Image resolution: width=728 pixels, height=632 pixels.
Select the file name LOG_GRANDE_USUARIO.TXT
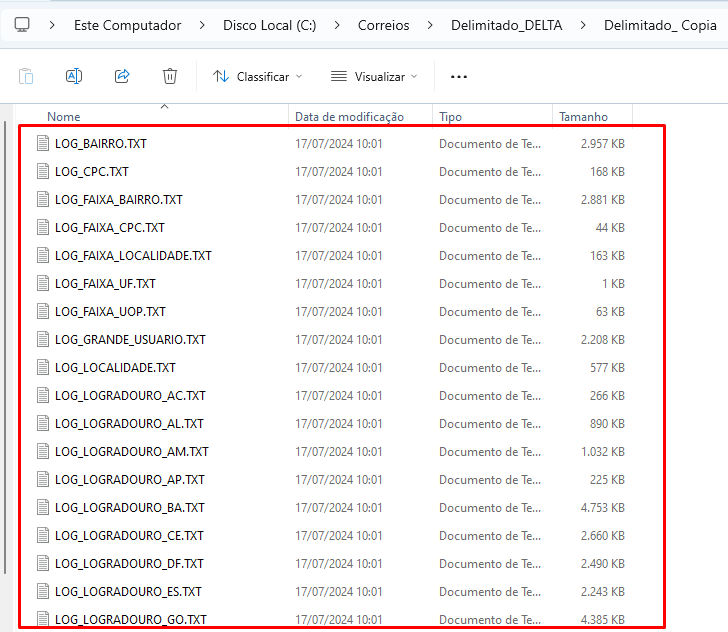(130, 340)
